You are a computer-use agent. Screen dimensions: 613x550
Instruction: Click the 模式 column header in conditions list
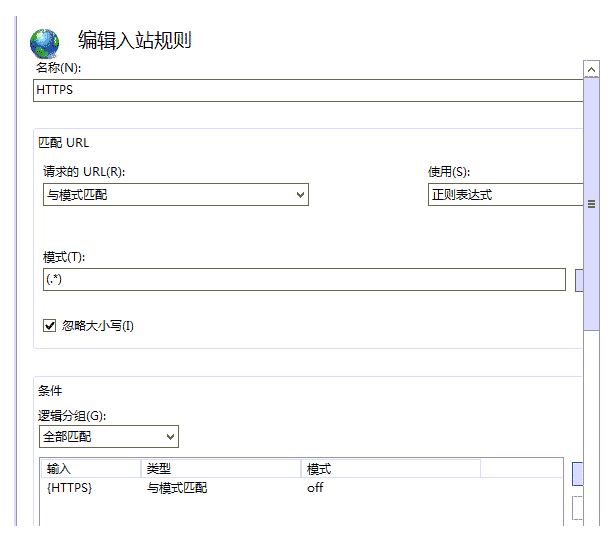(390, 468)
